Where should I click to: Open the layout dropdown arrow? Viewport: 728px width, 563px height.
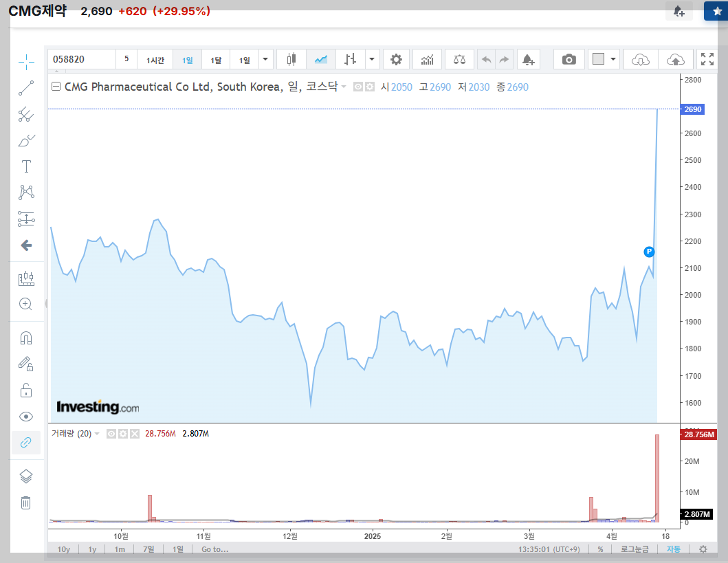click(613, 59)
